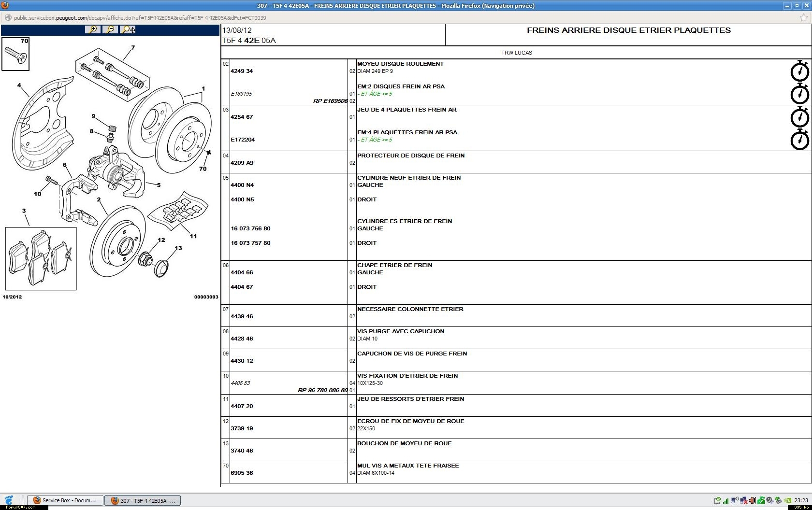812x510 pixels.
Task: Select part number 4404 67
Action: point(242,287)
